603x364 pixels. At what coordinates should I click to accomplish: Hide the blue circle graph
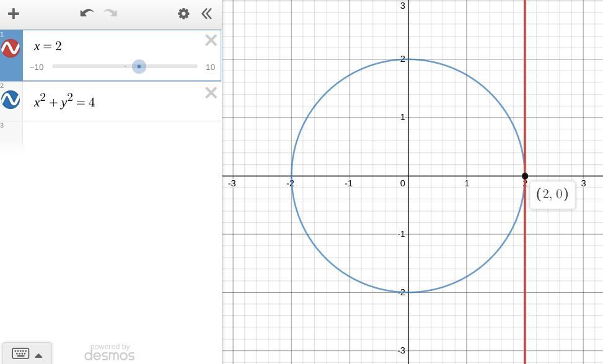(11, 100)
